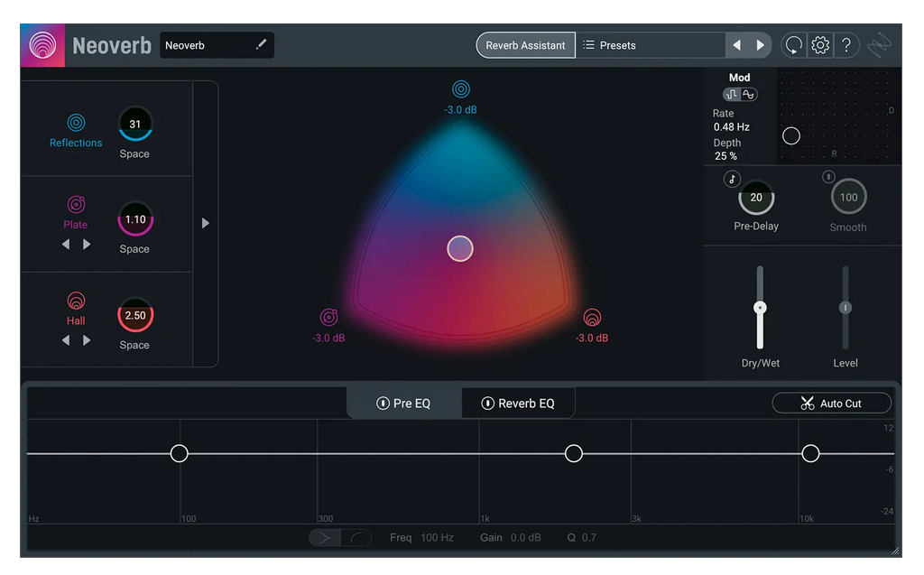This screenshot has height=575, width=924.
Task: Click the Gain value 0.0 dB
Action: click(526, 538)
